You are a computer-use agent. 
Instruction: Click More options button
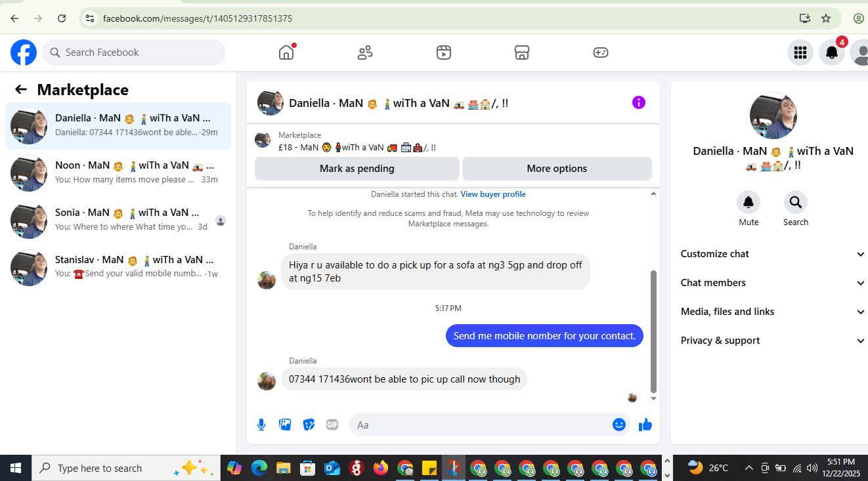coord(557,169)
